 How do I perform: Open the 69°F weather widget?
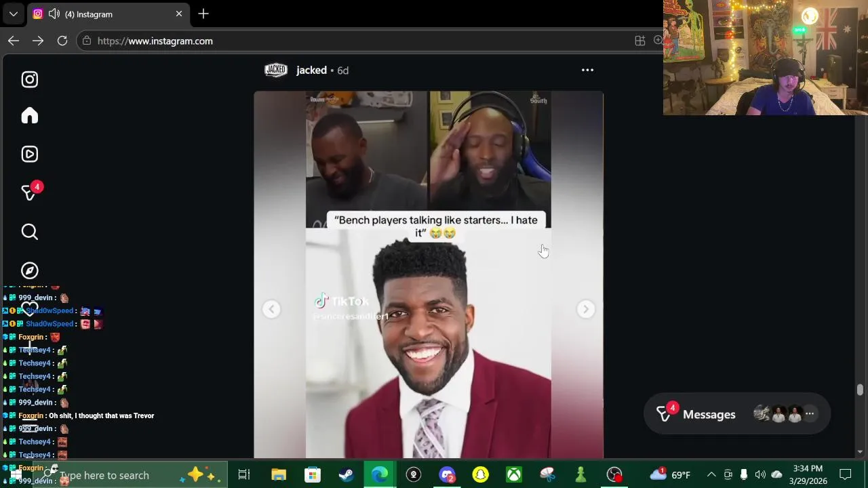point(670,474)
